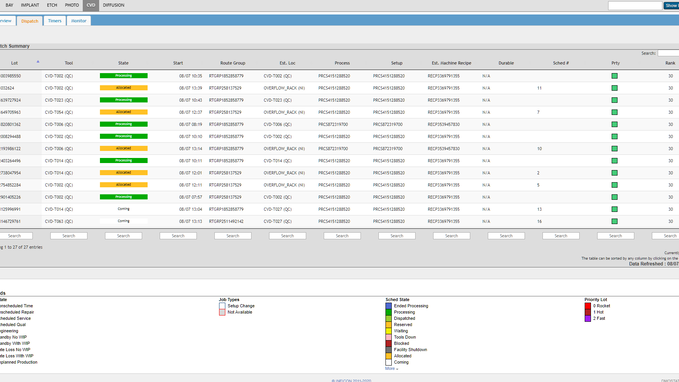Sort table by the State column header

[x=123, y=63]
